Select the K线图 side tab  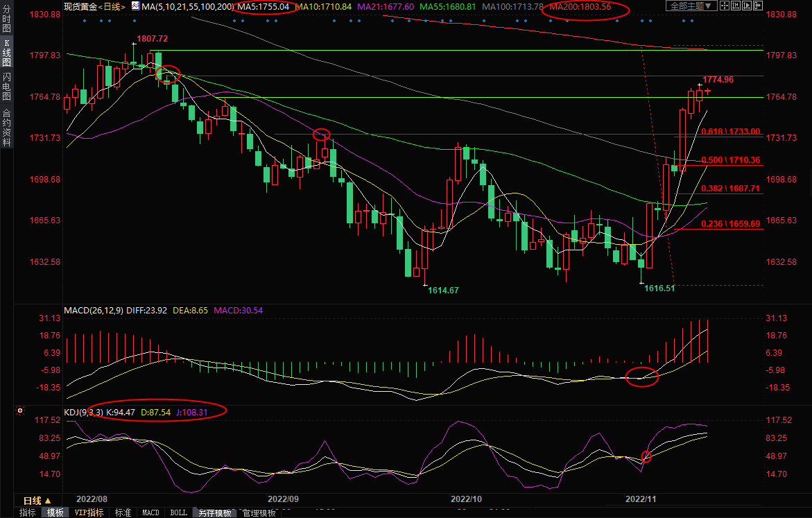point(6,53)
